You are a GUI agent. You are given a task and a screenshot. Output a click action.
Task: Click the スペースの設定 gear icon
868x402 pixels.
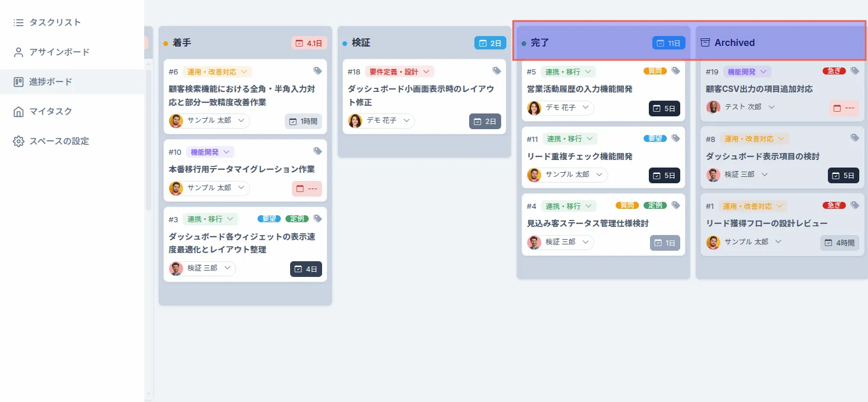19,141
